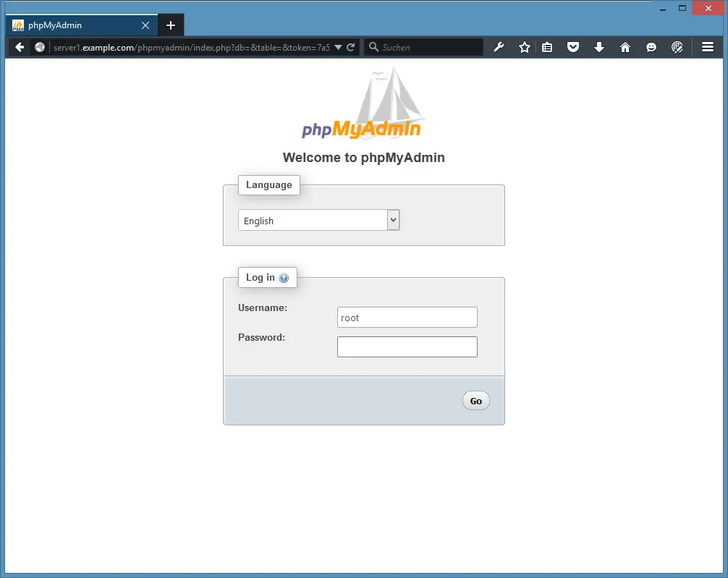
Task: Click the Language legend label
Action: point(268,184)
